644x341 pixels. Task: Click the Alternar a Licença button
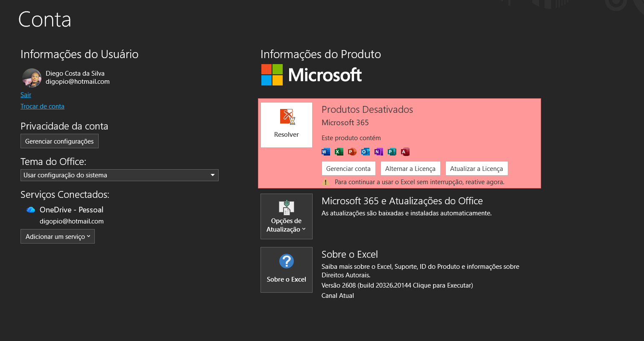tap(410, 168)
